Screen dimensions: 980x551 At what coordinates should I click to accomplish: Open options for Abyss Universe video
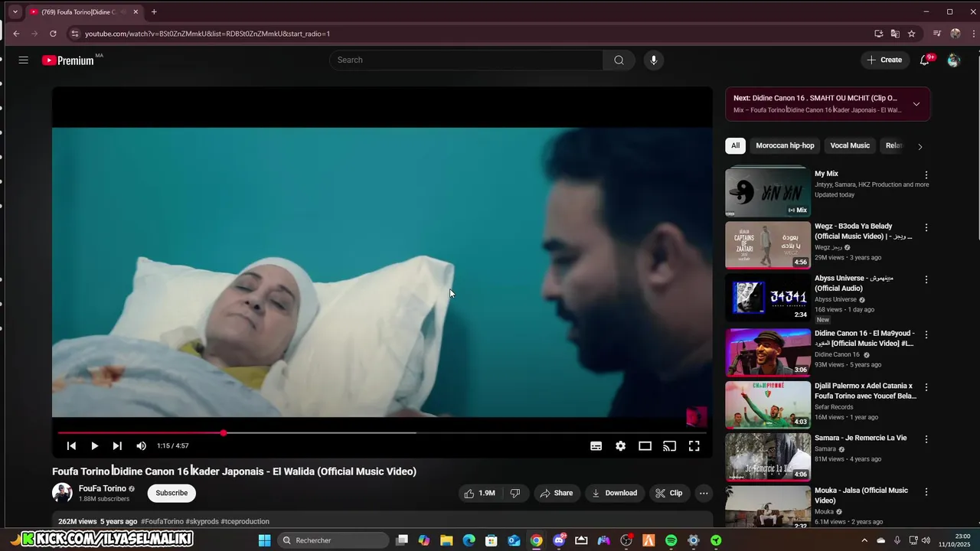926,280
